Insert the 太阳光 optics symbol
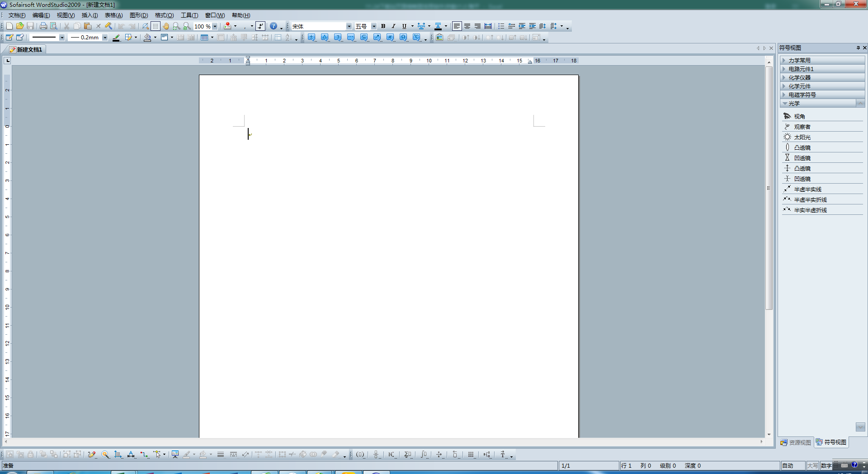 tap(823, 137)
